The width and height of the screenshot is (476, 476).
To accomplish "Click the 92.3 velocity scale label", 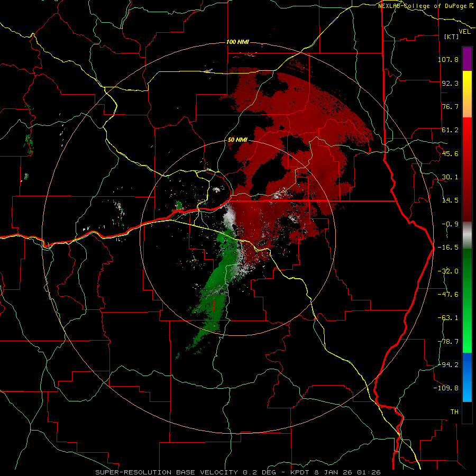I will 450,83.
